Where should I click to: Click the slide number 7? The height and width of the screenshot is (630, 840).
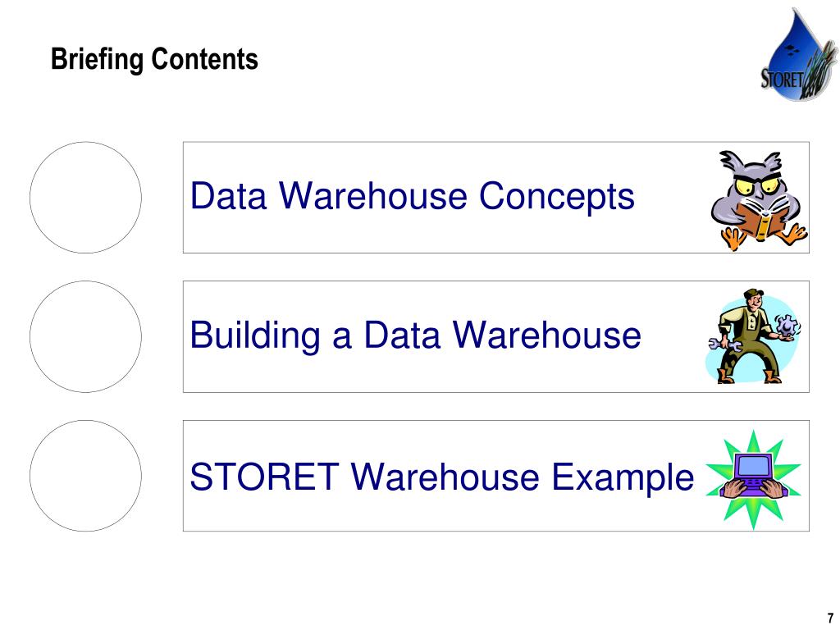click(830, 618)
